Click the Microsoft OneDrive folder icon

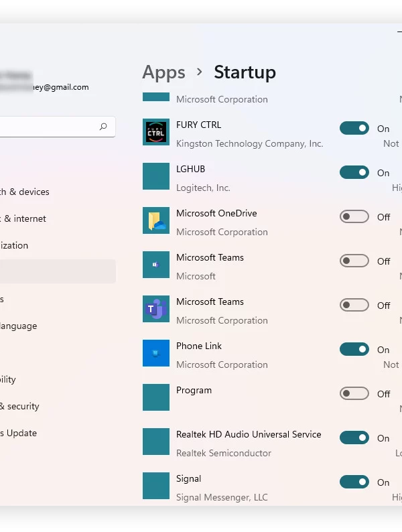pyautogui.click(x=156, y=220)
